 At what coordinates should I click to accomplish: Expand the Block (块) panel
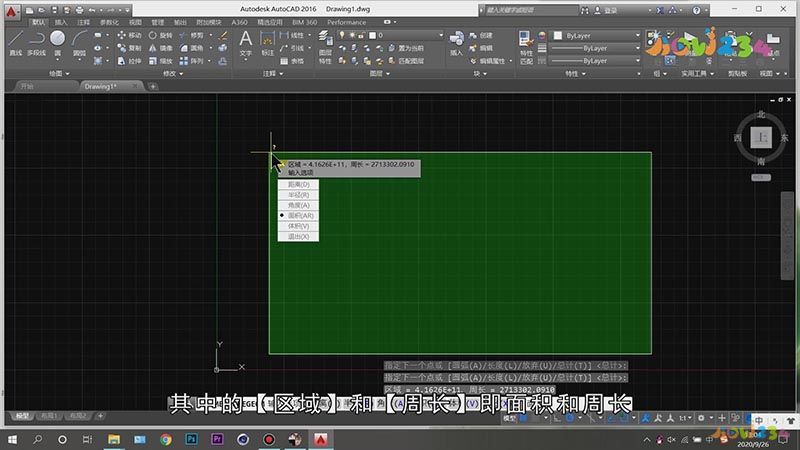479,73
